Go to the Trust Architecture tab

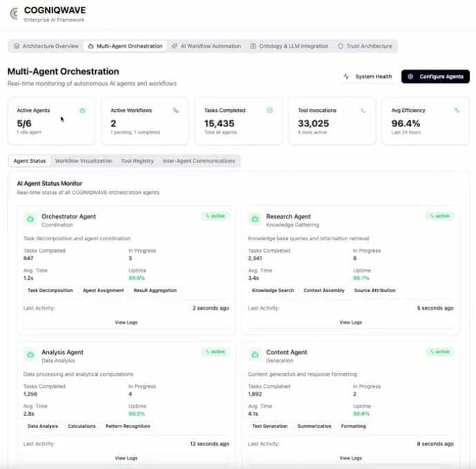365,46
